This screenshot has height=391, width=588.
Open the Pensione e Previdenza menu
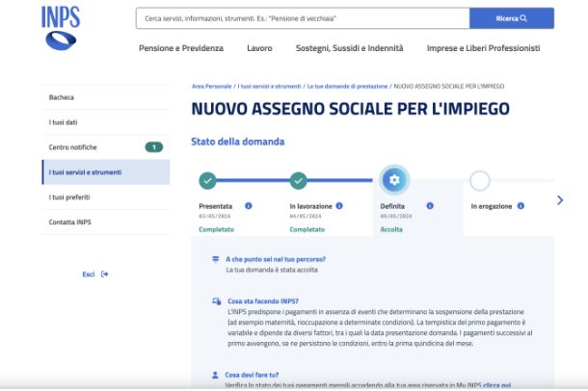(181, 48)
